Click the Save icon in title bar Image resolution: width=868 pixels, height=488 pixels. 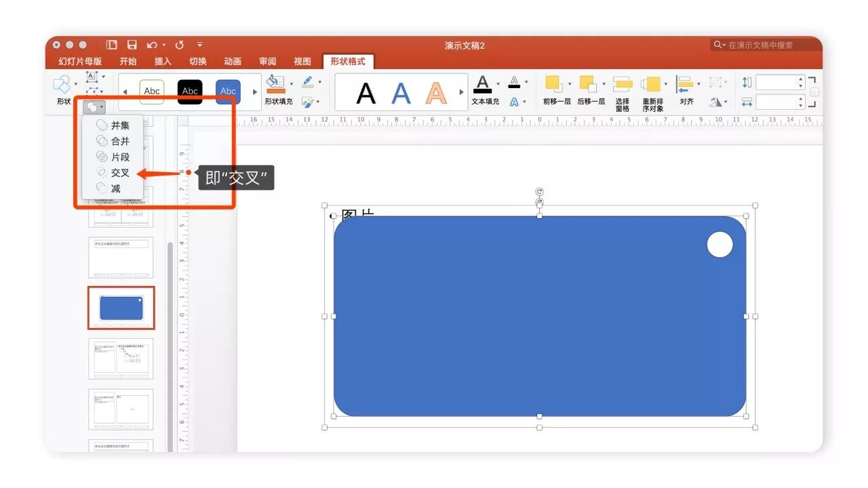pyautogui.click(x=132, y=45)
